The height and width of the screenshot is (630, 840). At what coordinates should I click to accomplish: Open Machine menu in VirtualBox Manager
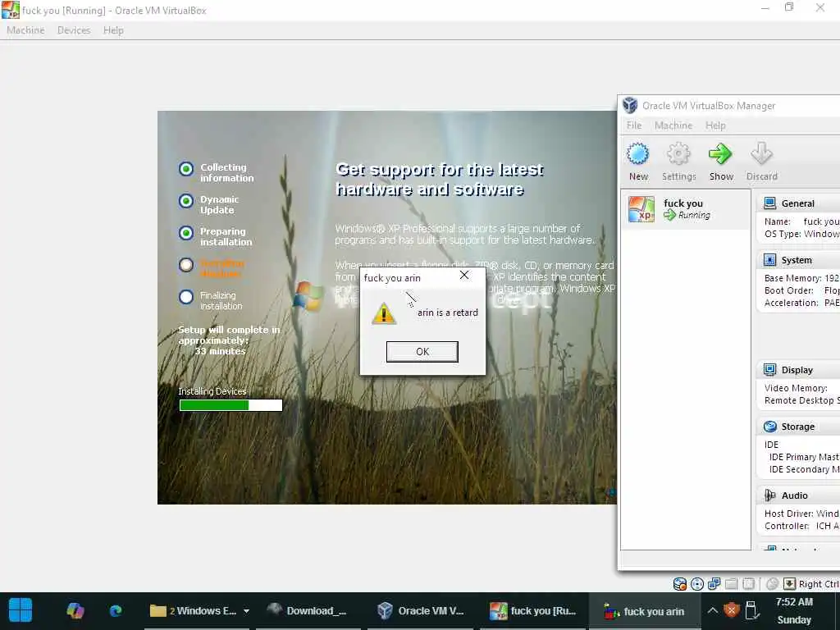point(673,126)
